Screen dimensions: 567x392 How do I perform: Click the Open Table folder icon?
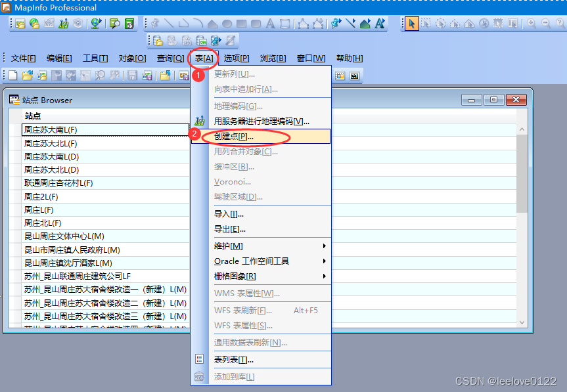coord(28,75)
